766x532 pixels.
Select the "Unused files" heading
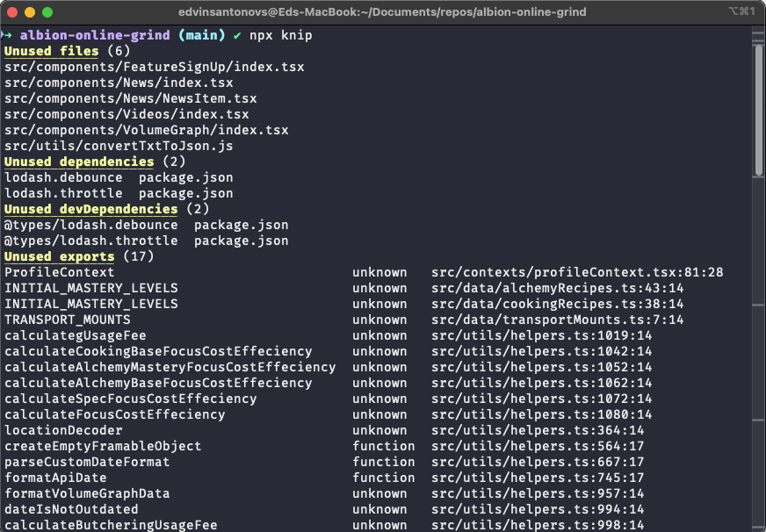point(52,51)
